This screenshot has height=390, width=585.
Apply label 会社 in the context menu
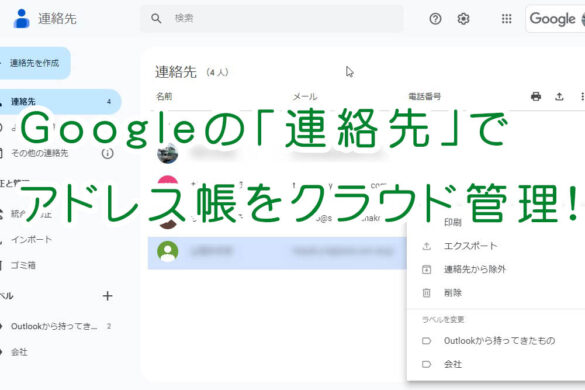click(453, 364)
